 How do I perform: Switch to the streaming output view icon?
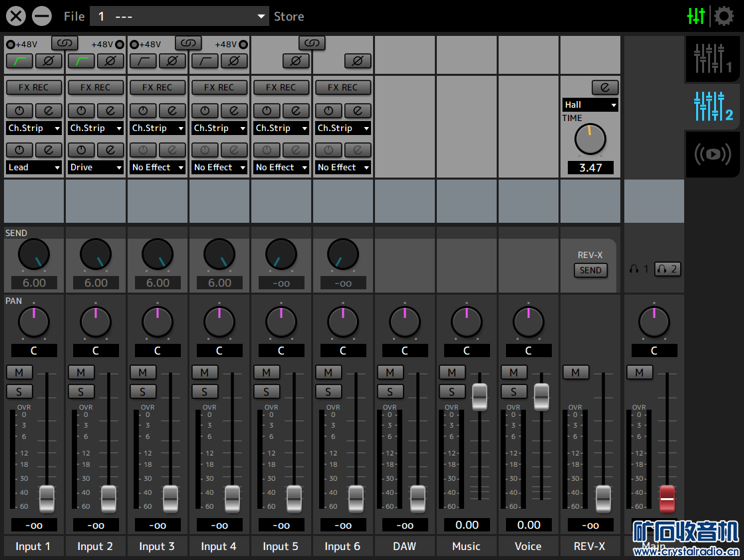(712, 154)
